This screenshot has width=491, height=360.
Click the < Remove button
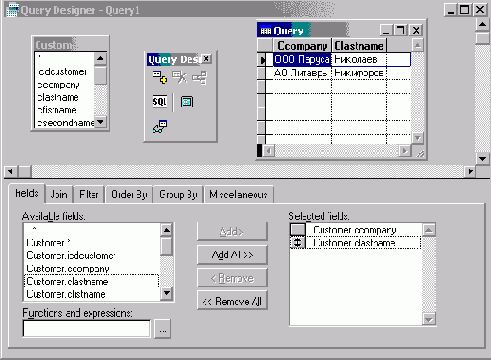point(232,278)
